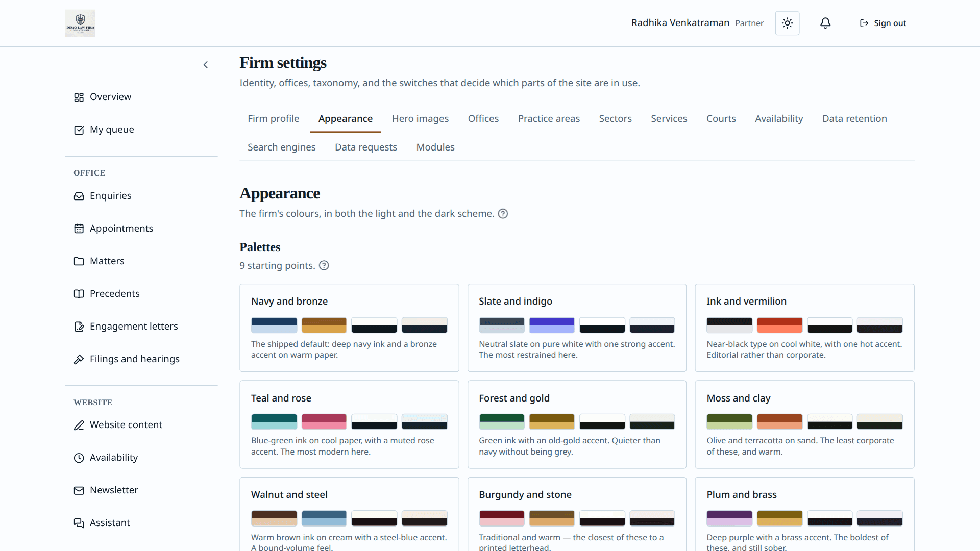Image resolution: width=980 pixels, height=551 pixels.
Task: Select the Burgundy and stone palette title
Action: pyautogui.click(x=525, y=494)
